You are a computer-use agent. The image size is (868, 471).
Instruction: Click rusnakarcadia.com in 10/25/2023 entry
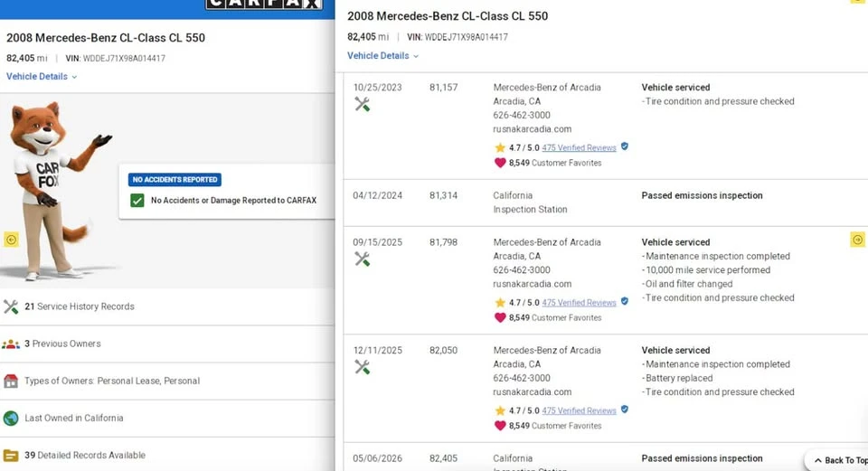(532, 129)
